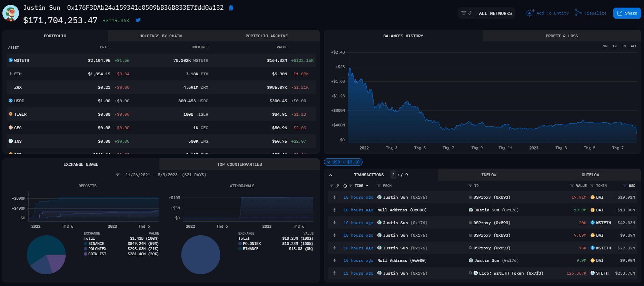This screenshot has height=286, width=644.
Task: Click the chain link icon beside ALL NETWORKS
Action: 470,13
